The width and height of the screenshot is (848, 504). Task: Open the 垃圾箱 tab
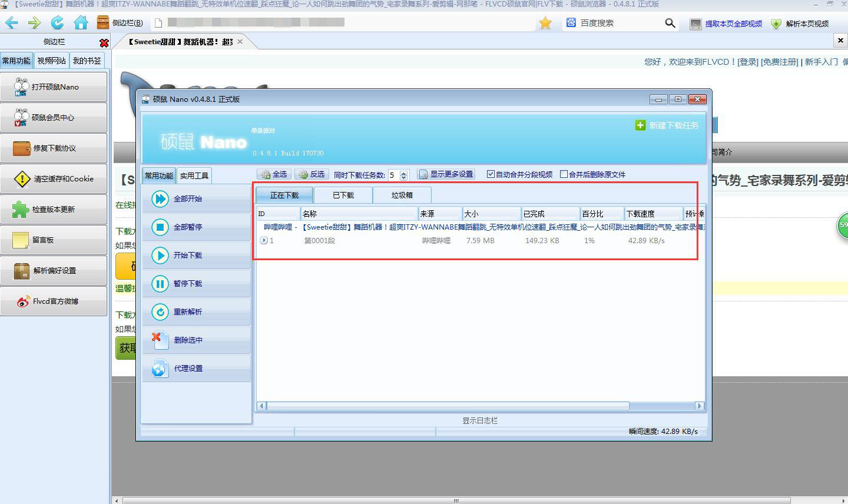coord(402,195)
